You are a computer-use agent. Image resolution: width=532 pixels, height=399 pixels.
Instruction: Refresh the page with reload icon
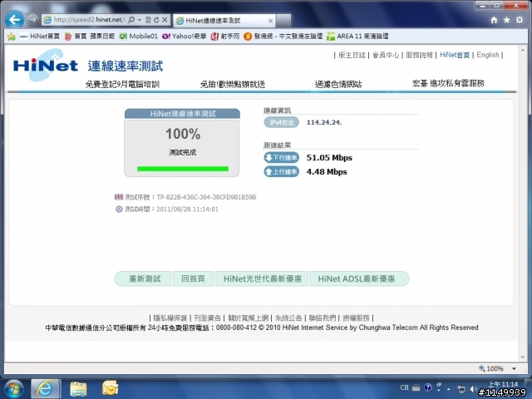coord(156,20)
